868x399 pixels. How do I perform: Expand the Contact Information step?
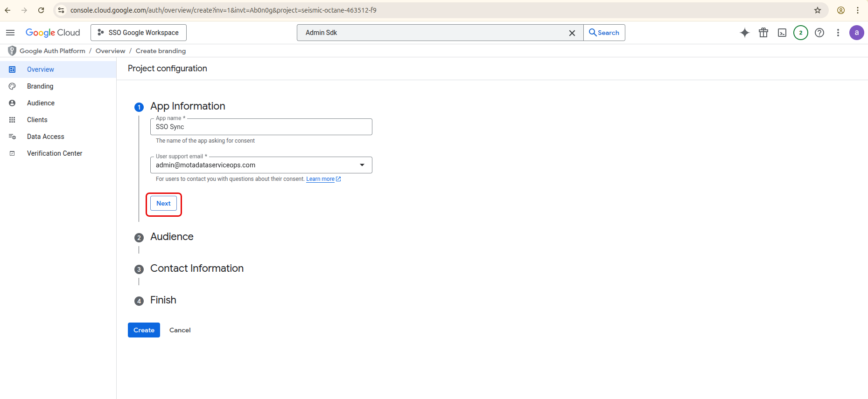196,268
